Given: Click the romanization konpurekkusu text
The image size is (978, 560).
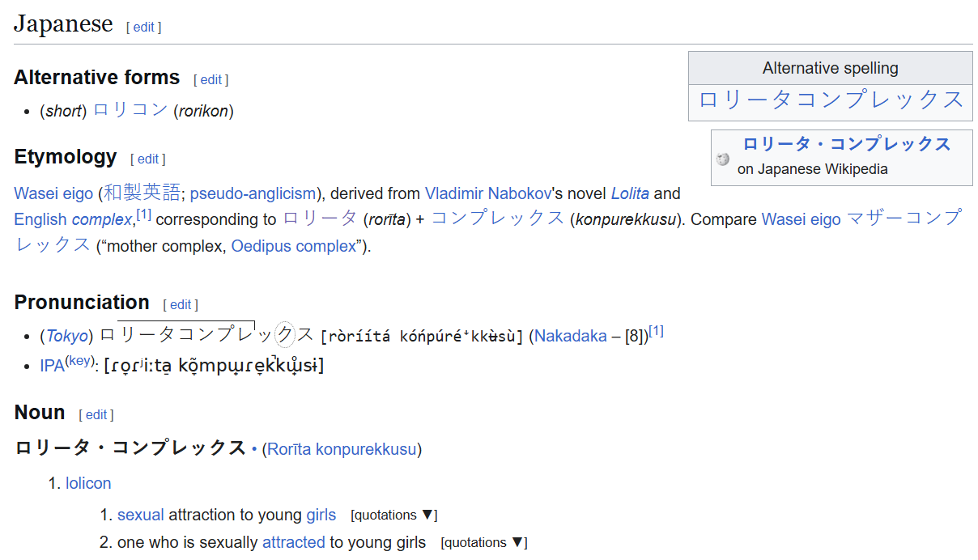Looking at the screenshot, I should coord(624,219).
